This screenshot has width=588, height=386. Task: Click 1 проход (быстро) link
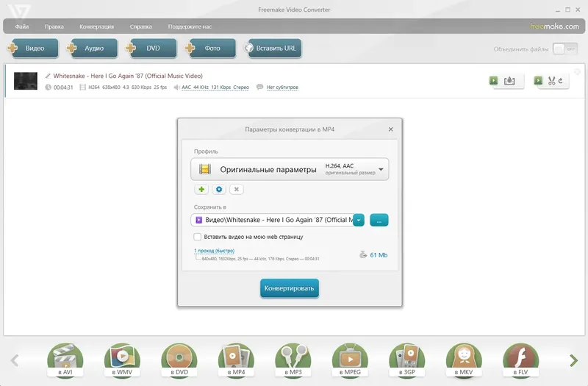click(x=214, y=251)
